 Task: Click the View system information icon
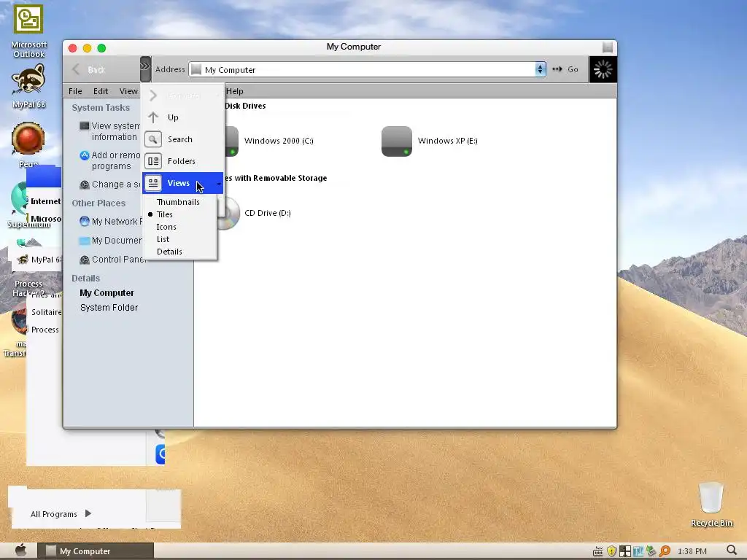85,125
